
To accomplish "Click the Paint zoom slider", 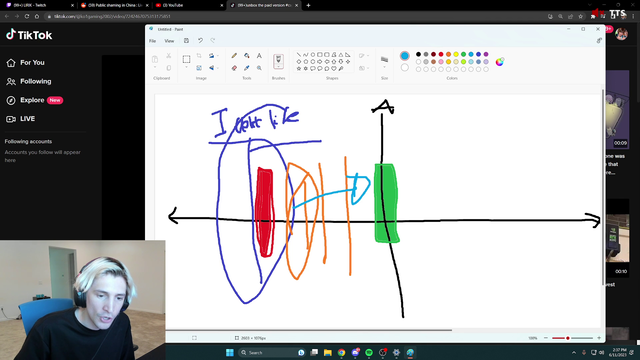I will click(x=572, y=338).
